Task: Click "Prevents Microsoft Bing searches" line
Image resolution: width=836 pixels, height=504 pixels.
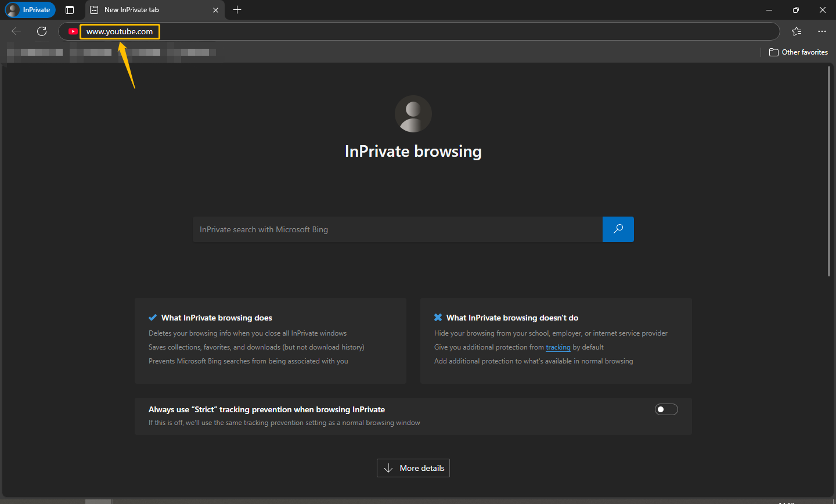Action: coord(248,361)
